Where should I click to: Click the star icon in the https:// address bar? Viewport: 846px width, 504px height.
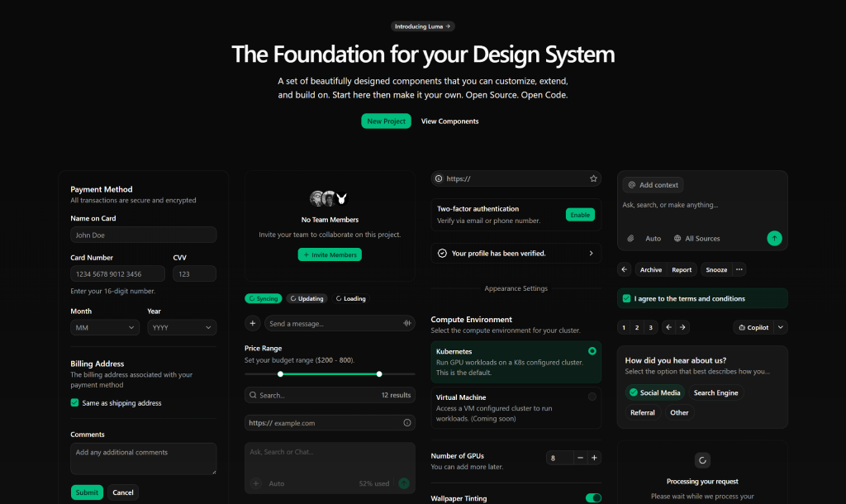[x=593, y=178]
